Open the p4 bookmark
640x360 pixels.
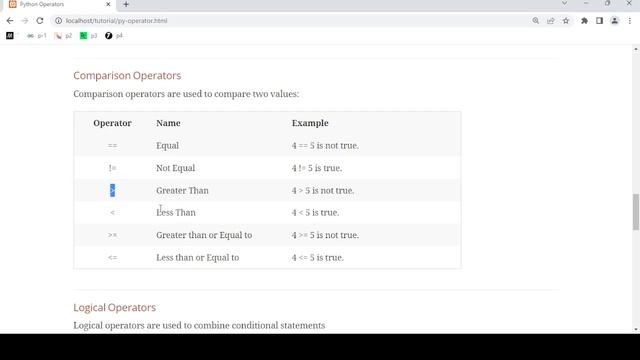113,36
